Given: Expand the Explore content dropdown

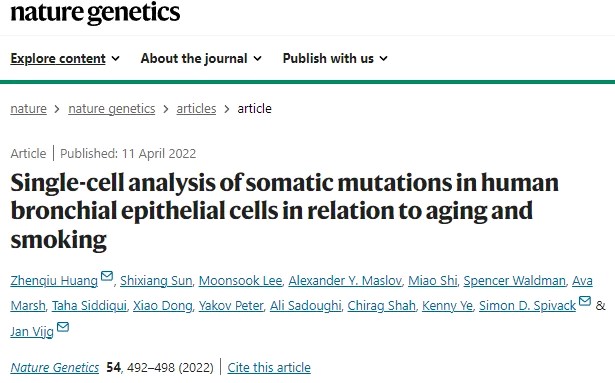Looking at the screenshot, I should click(x=65, y=58).
